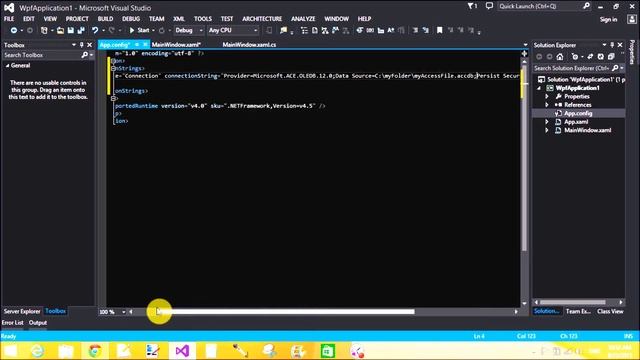Viewport: 640px width, 360px height.
Task: Click the green Store tile on taskbar
Action: [327, 351]
